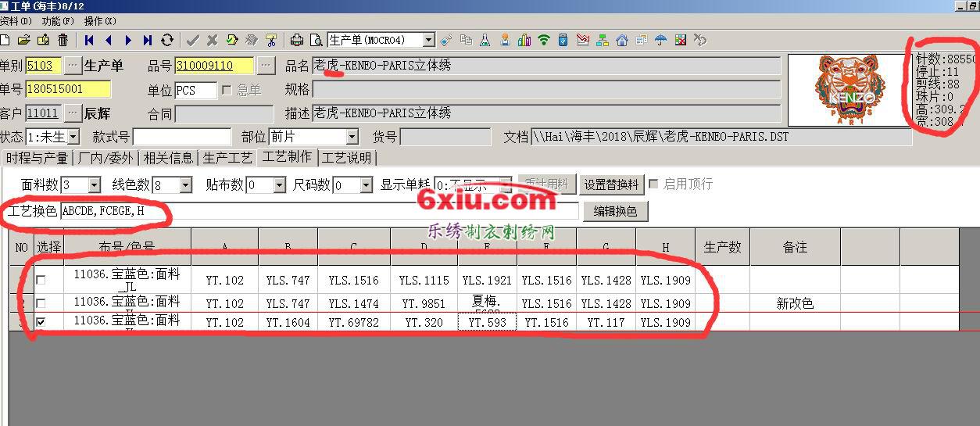Click the 设置替换料 button

[x=611, y=184]
